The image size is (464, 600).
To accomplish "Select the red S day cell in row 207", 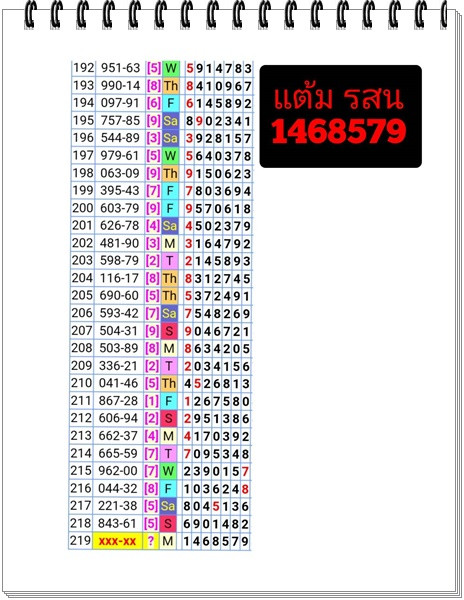I will point(169,331).
